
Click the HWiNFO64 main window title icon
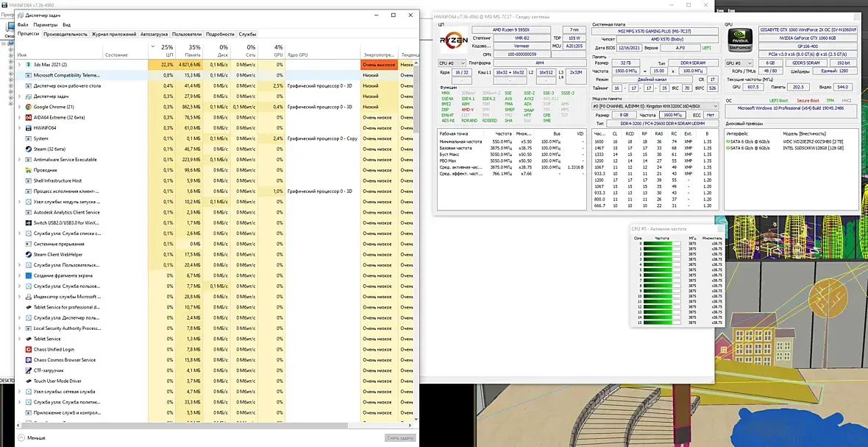tap(4, 4)
